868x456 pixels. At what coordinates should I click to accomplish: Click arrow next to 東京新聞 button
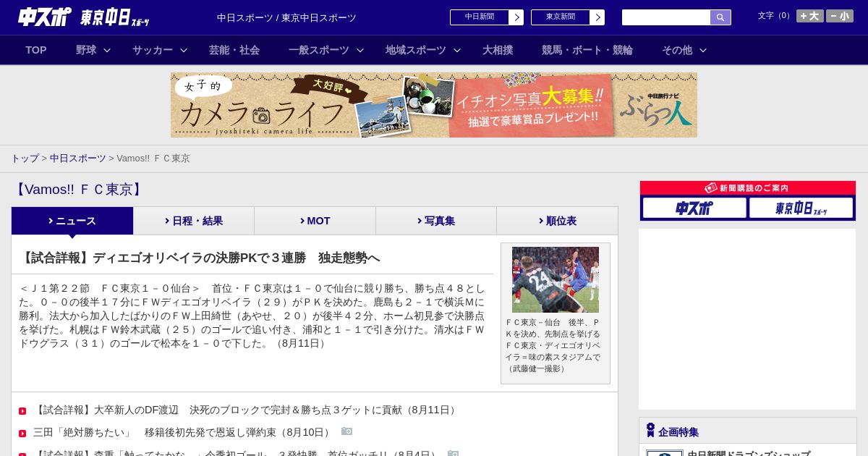tap(597, 17)
